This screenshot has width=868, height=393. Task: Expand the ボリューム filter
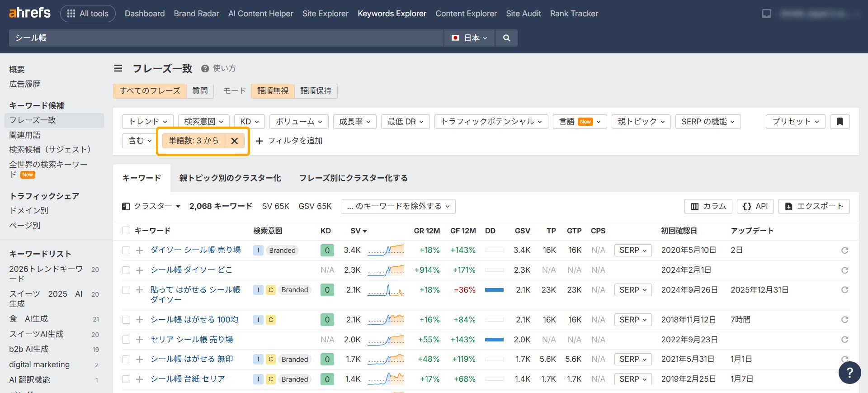tap(299, 122)
